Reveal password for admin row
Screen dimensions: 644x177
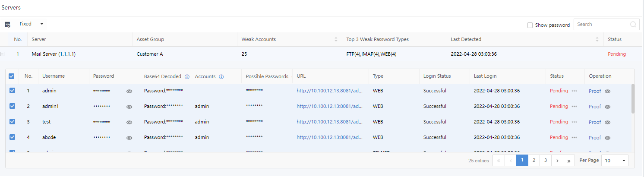pyautogui.click(x=129, y=91)
